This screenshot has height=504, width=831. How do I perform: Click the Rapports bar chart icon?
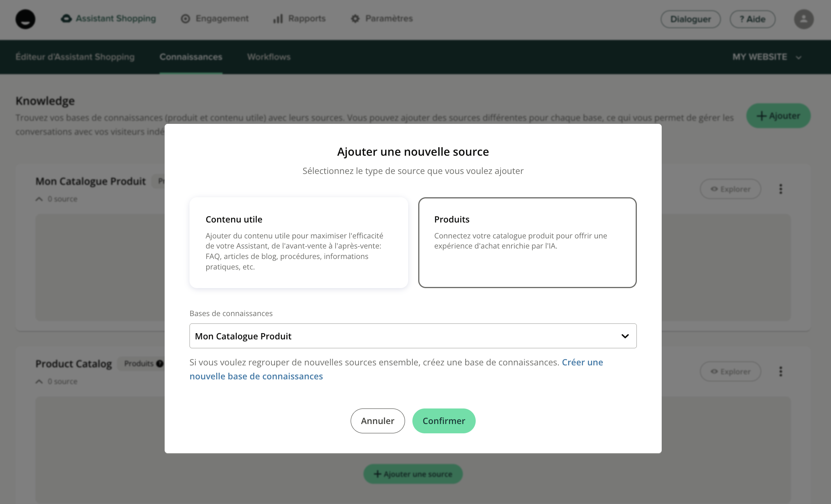coord(278,19)
